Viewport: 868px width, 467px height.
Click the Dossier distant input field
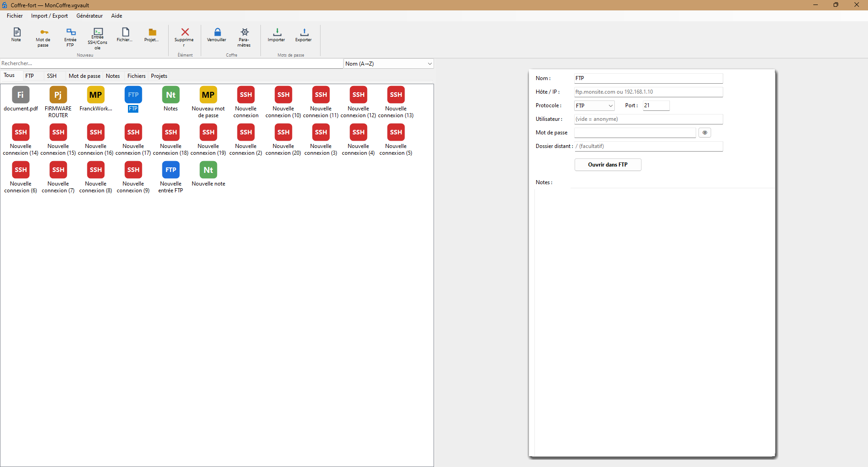coord(648,146)
